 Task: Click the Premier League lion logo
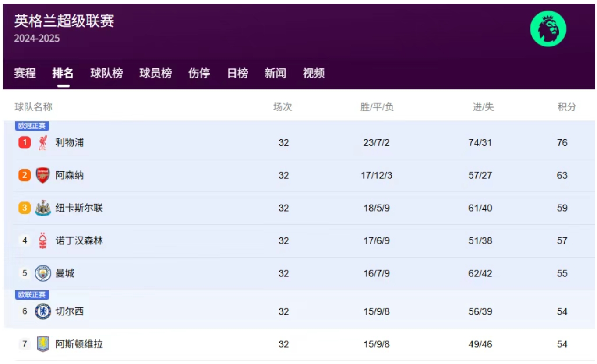pyautogui.click(x=548, y=29)
